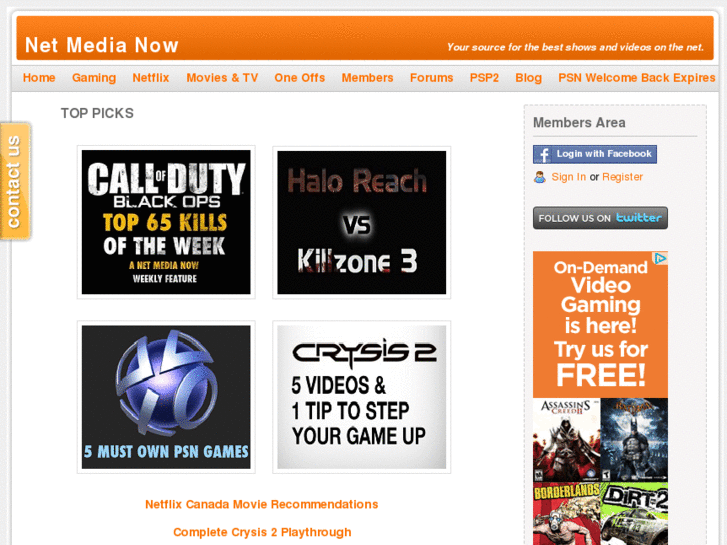The image size is (727, 545).
Task: Open the contact us side tab
Action: (x=15, y=181)
